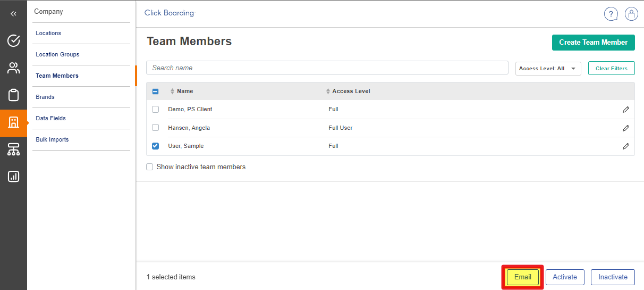
Task: Check the box for Demo, PS Client
Action: tap(155, 109)
